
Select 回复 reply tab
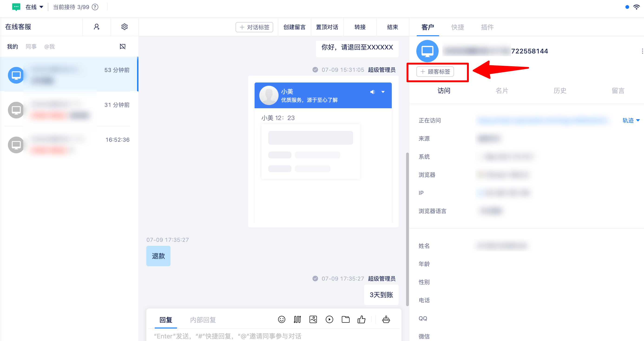point(166,320)
